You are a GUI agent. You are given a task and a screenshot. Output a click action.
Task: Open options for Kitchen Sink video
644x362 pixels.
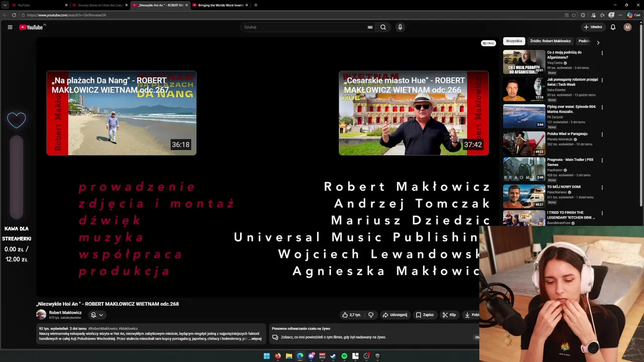point(602,213)
